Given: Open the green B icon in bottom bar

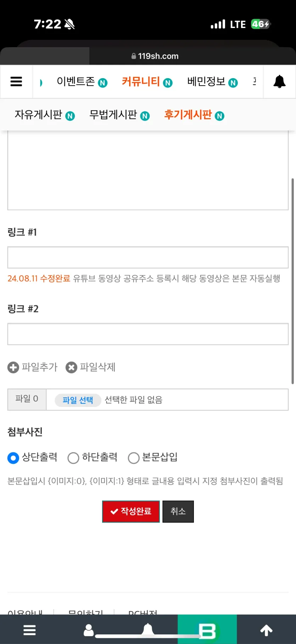Looking at the screenshot, I should point(207,631).
